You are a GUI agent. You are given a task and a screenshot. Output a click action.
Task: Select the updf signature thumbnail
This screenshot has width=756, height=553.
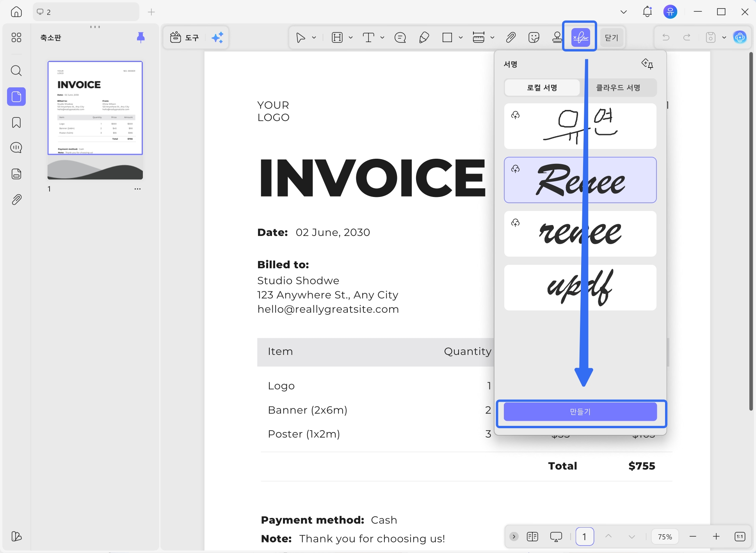coord(580,288)
